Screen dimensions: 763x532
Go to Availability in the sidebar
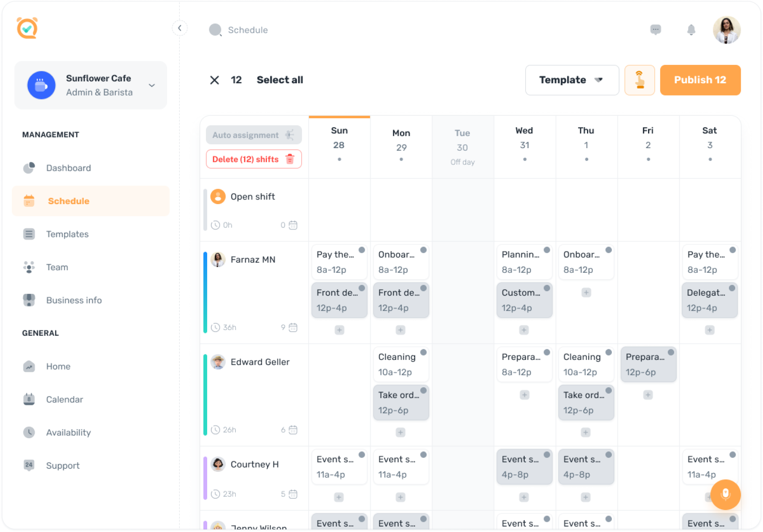[68, 432]
